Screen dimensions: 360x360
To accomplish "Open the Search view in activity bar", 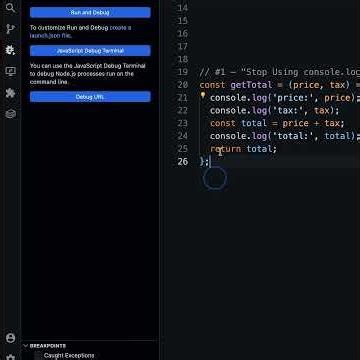I will point(10,8).
